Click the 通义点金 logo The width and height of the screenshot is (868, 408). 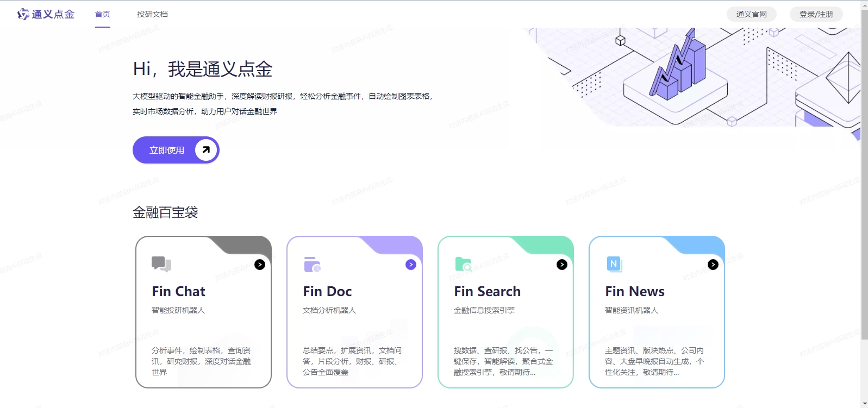[46, 14]
